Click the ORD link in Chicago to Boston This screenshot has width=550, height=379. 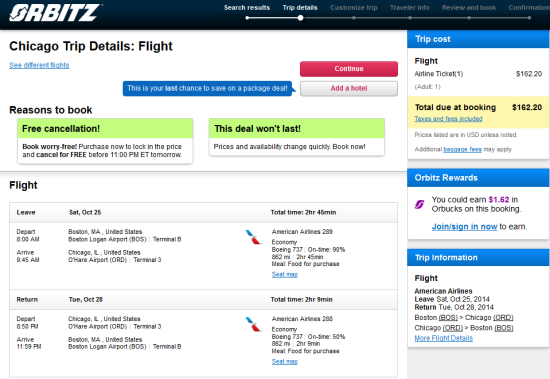(x=453, y=328)
